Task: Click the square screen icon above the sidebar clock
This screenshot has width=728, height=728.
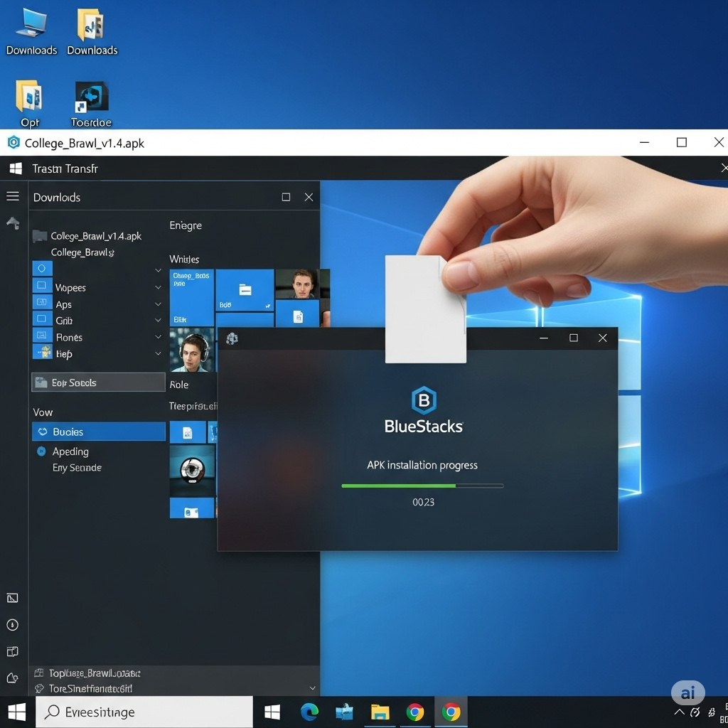Action: click(13, 598)
